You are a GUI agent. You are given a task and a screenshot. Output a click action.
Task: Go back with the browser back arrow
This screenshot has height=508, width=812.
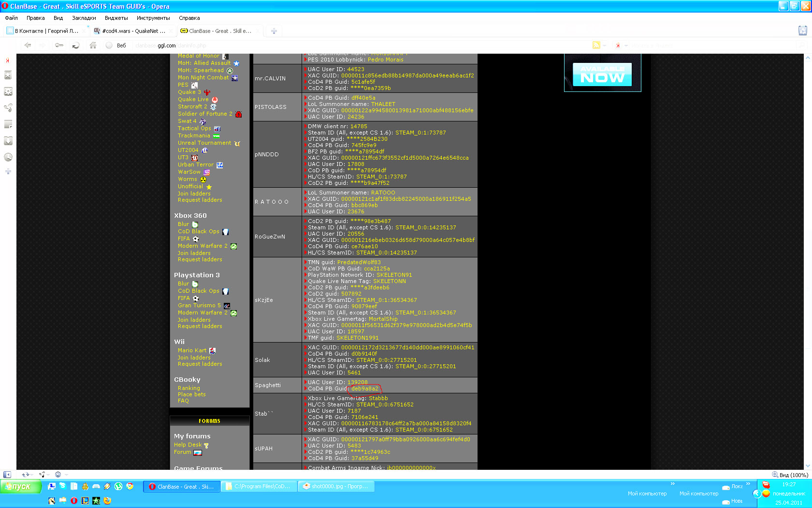click(x=28, y=45)
